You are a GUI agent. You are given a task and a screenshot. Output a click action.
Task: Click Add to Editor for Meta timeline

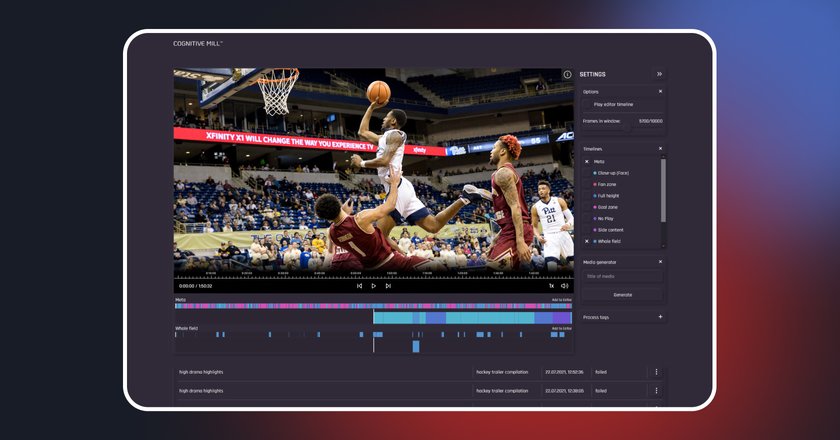click(561, 300)
